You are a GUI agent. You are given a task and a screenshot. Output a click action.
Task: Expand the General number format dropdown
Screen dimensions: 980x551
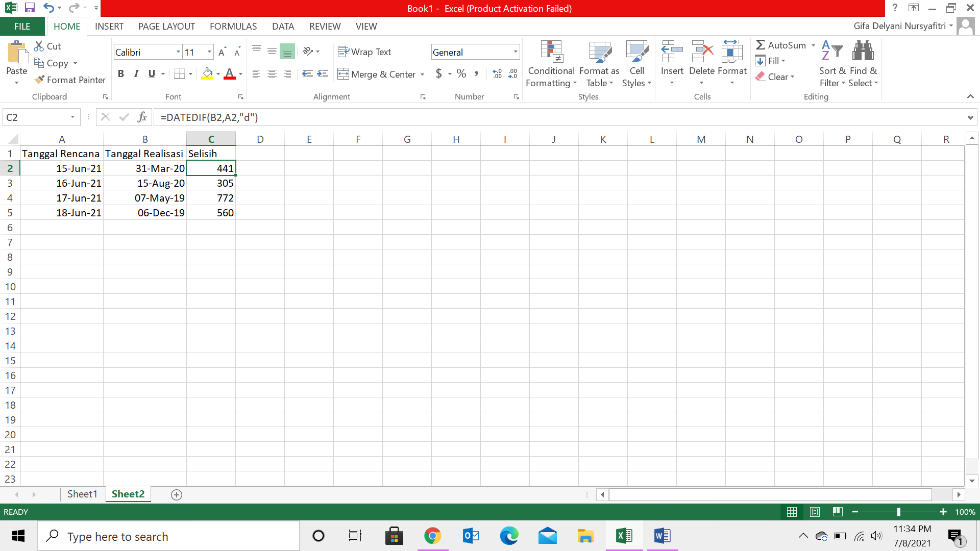[516, 52]
